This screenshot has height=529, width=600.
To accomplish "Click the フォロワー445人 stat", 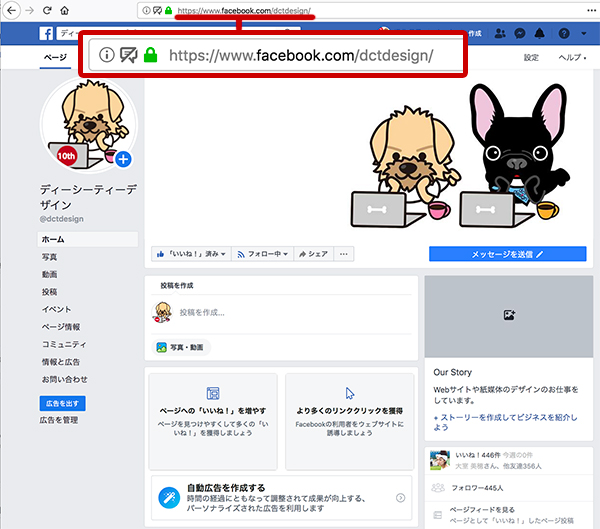I will tap(477, 488).
